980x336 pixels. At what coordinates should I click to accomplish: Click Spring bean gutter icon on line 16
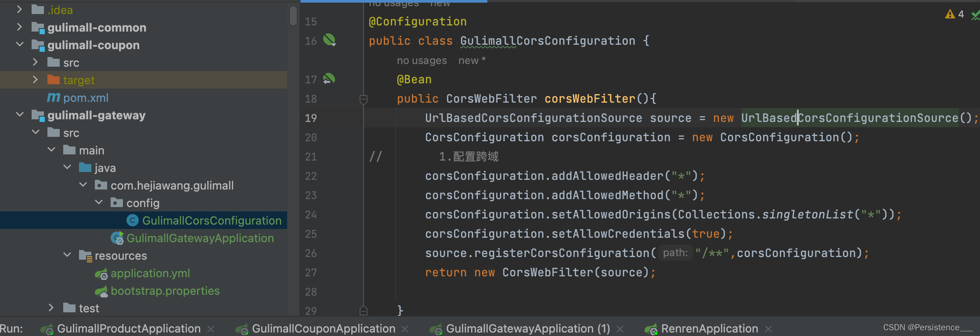[329, 40]
